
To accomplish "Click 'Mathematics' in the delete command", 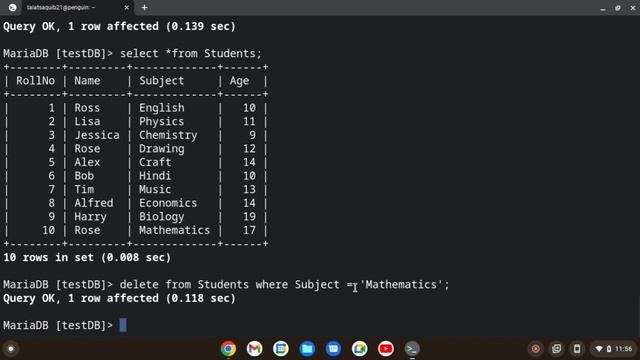I will (x=401, y=284).
